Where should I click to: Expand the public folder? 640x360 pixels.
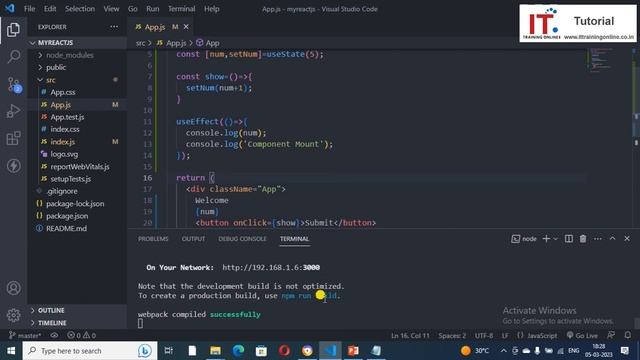click(77, 67)
